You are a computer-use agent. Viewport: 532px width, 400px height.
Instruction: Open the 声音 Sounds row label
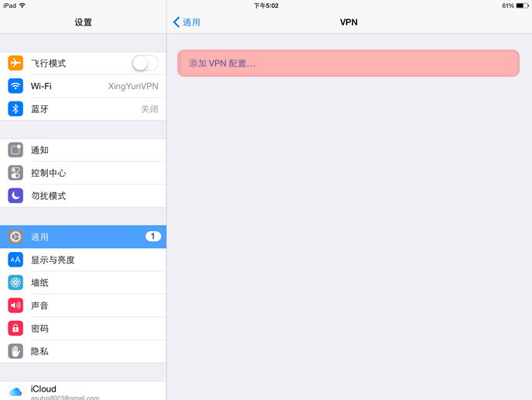pyautogui.click(x=39, y=305)
